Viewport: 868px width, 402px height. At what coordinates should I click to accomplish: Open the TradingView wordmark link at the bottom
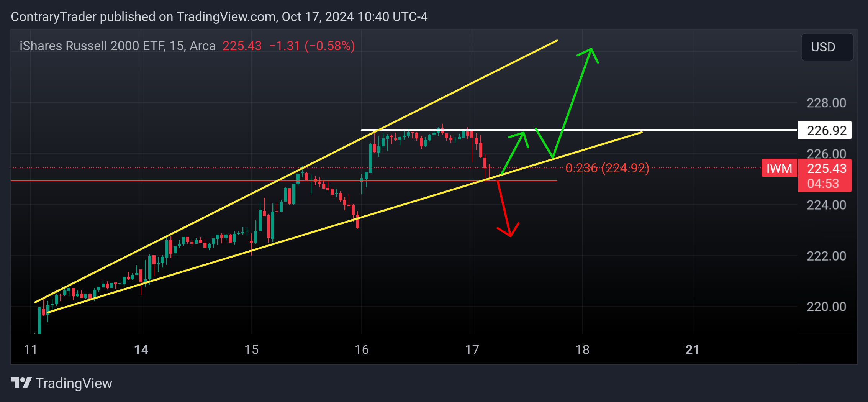[74, 383]
